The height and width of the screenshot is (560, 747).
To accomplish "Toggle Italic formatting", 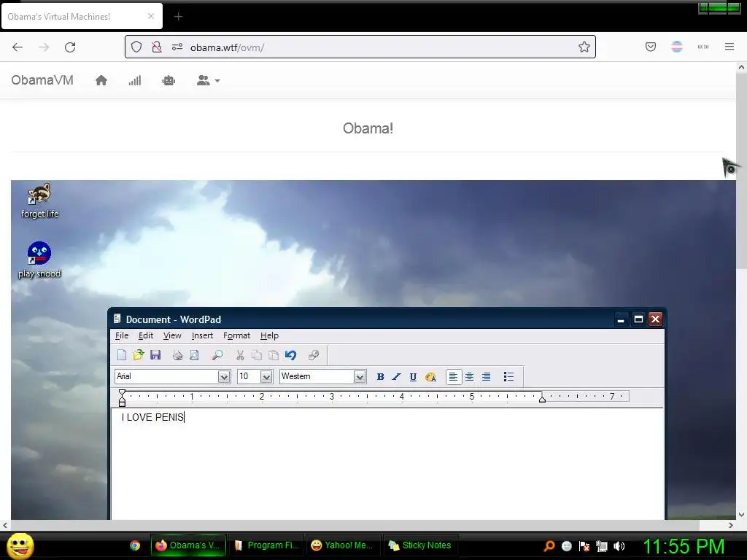I will 396,377.
